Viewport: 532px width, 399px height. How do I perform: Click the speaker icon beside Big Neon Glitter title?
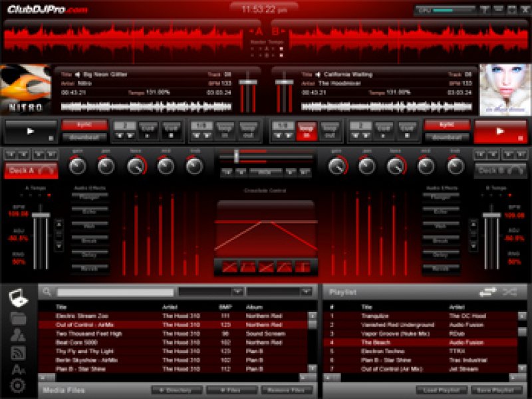(x=77, y=74)
